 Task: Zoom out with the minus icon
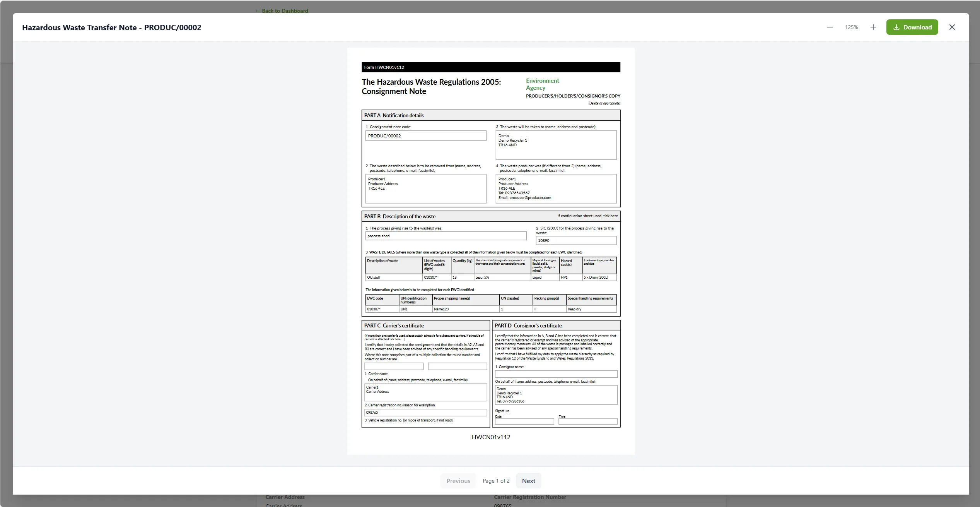830,27
